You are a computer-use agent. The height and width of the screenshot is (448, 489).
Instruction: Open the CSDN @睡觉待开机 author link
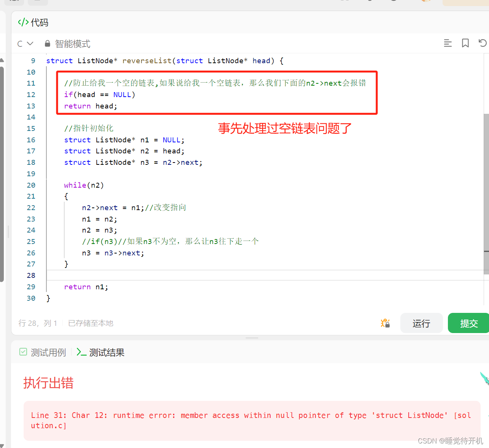pyautogui.click(x=451, y=441)
